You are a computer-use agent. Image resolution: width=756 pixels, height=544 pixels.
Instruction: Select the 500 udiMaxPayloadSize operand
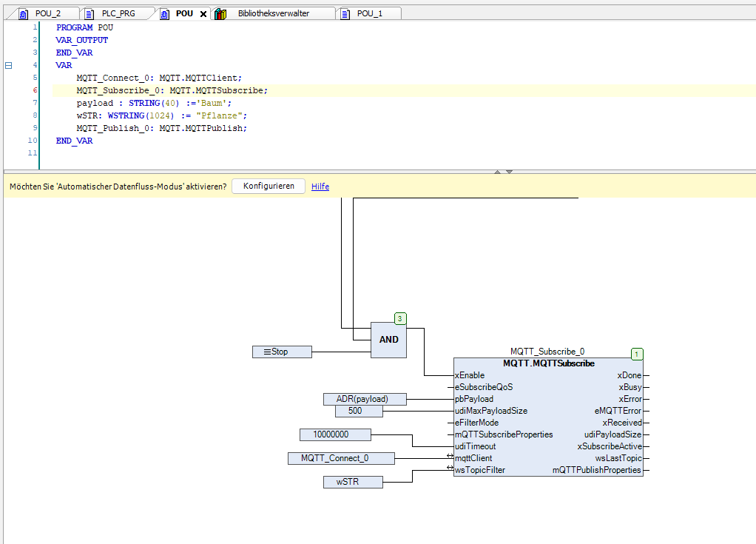(x=358, y=411)
